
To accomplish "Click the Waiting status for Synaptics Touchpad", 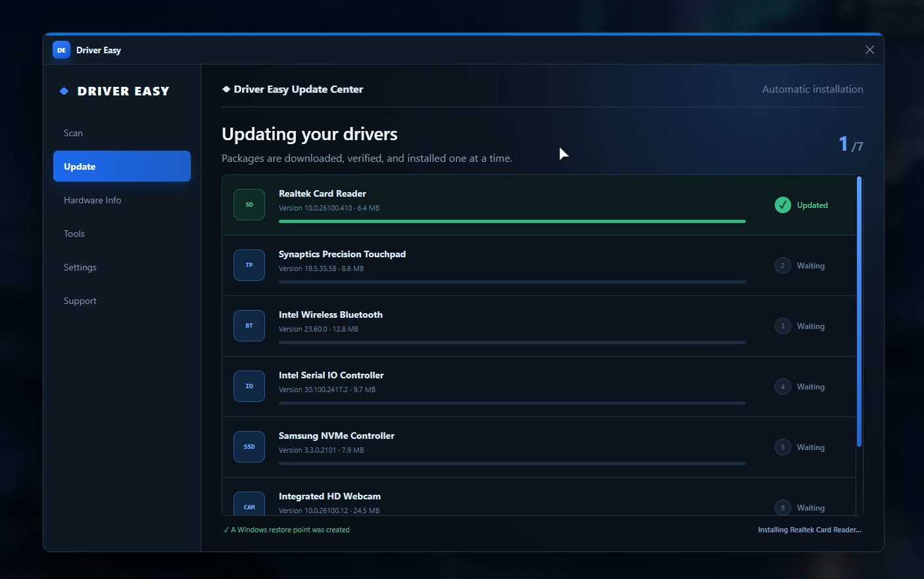I will coord(811,266).
